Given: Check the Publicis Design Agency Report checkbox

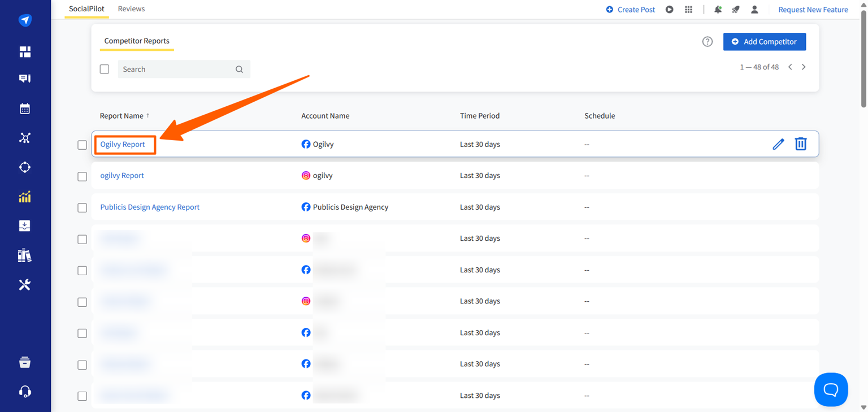Looking at the screenshot, I should point(83,208).
